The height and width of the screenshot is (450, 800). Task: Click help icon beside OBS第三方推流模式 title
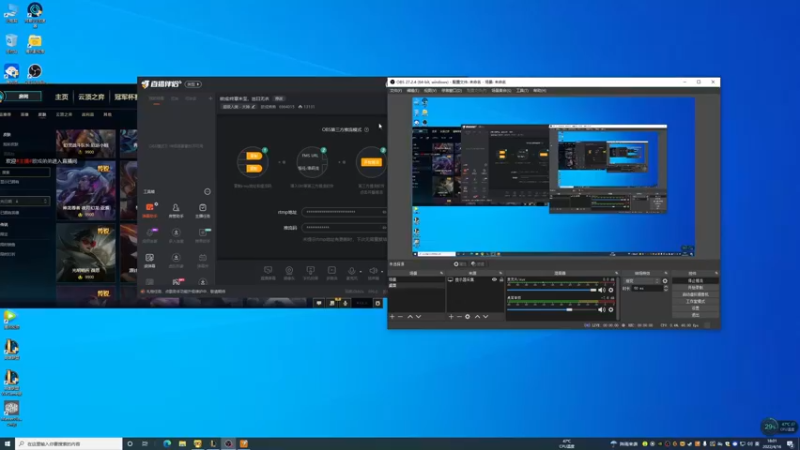(366, 130)
